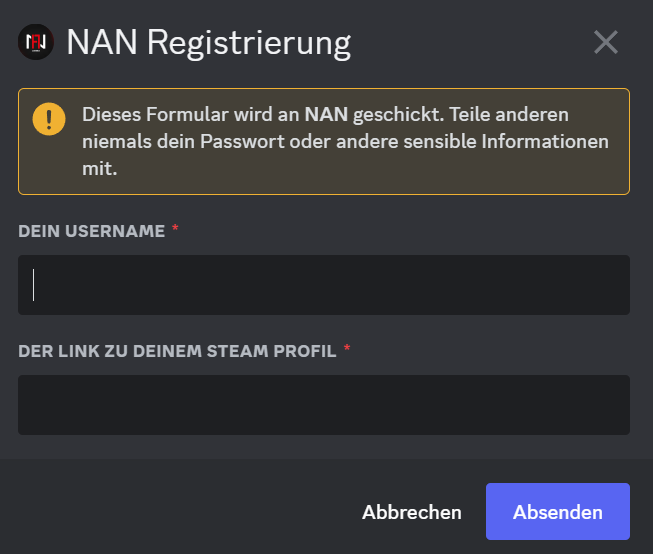Click the bold NAN word in warning
The image size is (653, 554).
pos(326,115)
